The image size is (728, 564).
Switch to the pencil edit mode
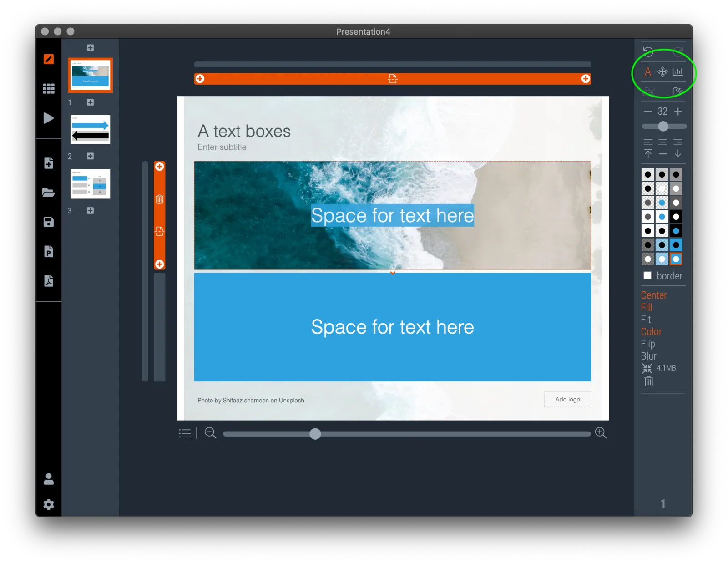coord(49,59)
